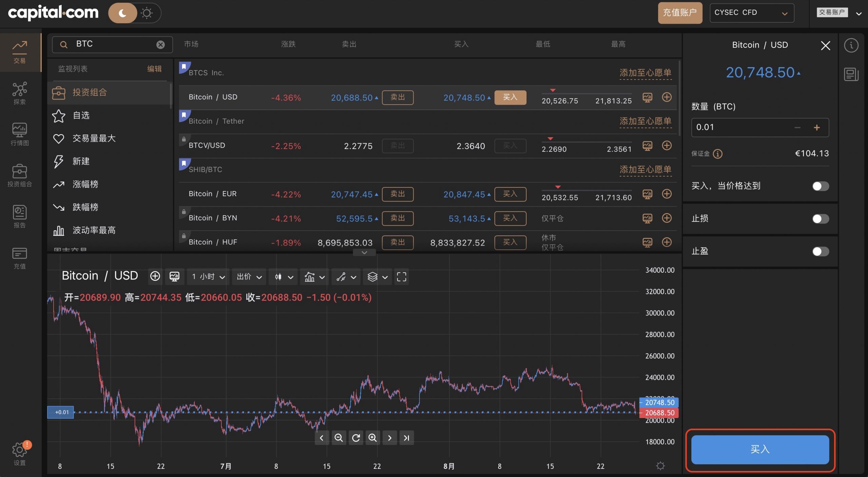The image size is (868, 477).
Task: Collapse the market list chevron handle
Action: 364,252
